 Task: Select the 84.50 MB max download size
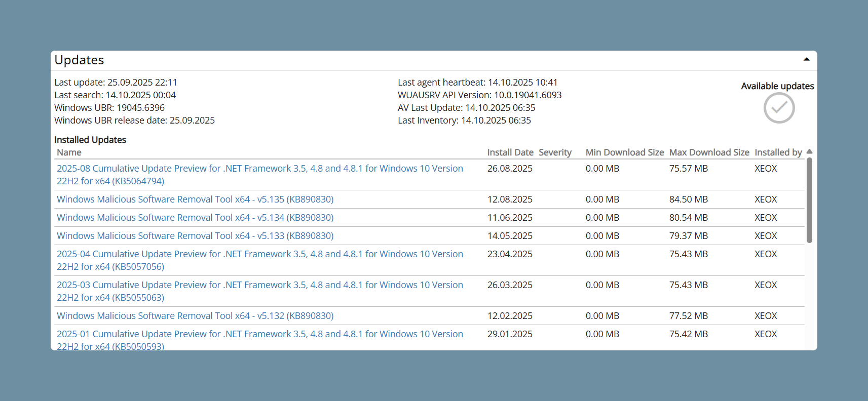[x=689, y=199]
